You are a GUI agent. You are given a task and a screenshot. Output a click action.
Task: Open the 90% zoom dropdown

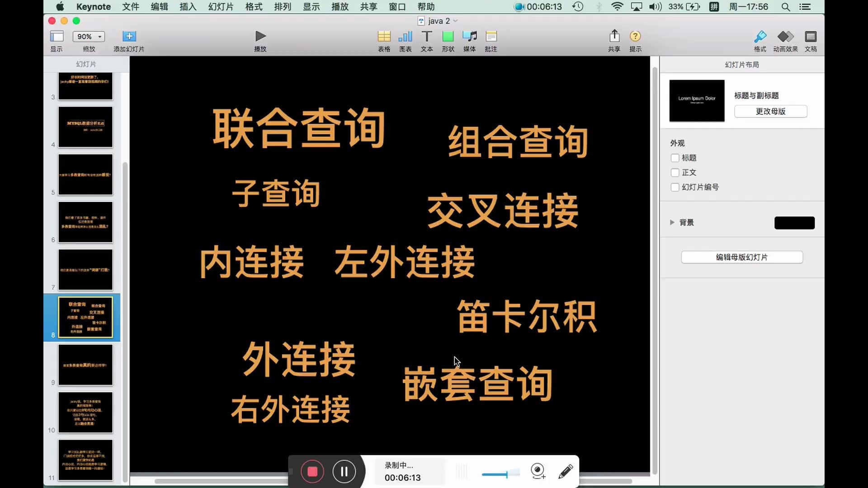click(89, 37)
